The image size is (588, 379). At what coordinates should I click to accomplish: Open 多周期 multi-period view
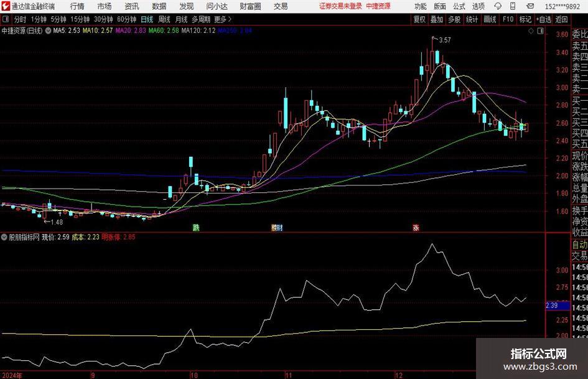[x=201, y=19]
